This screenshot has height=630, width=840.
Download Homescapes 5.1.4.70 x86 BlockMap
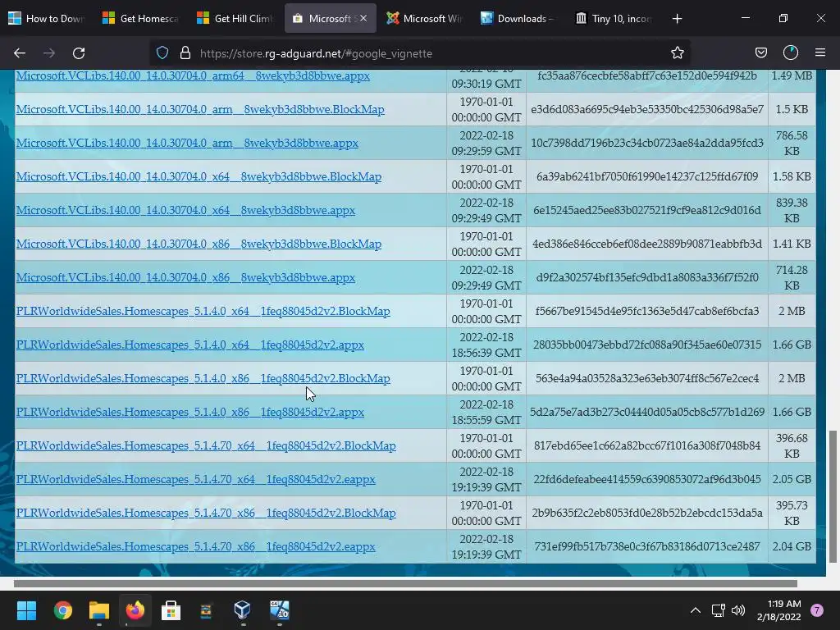pyautogui.click(x=206, y=514)
